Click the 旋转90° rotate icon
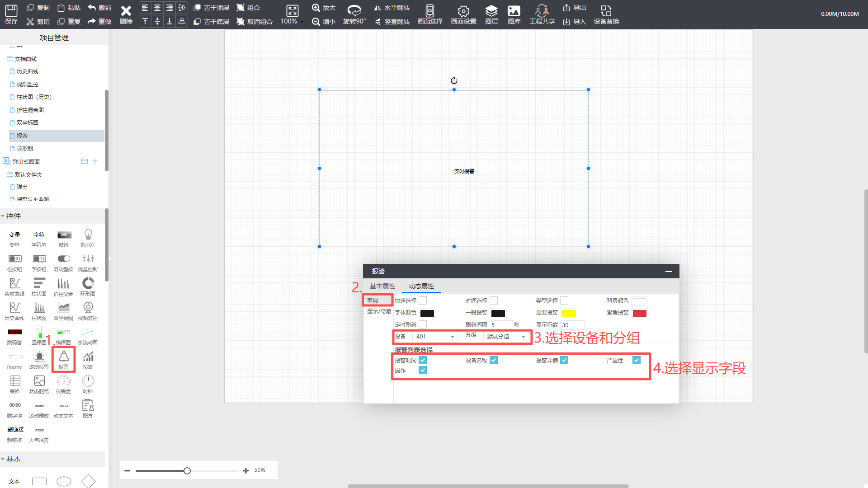 pyautogui.click(x=354, y=11)
